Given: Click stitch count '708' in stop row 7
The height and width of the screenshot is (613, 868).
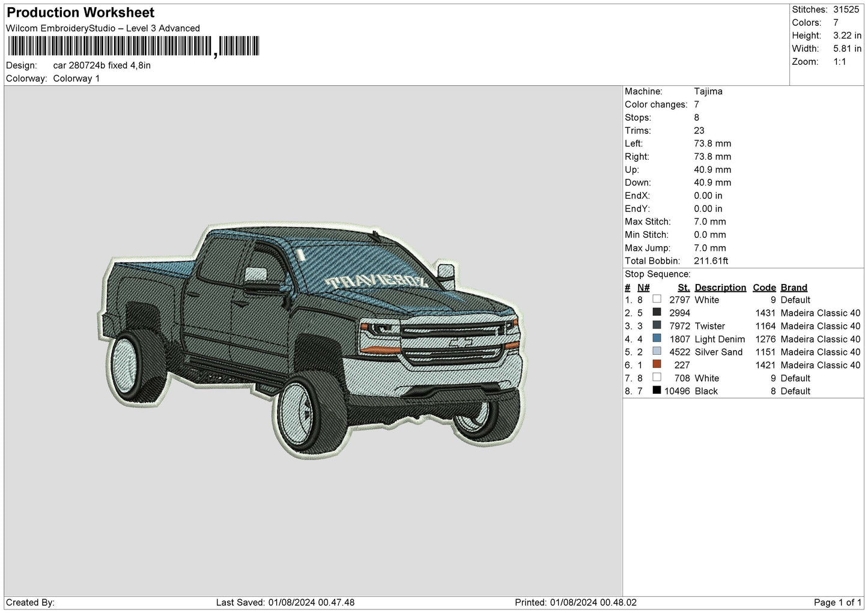Looking at the screenshot, I should [x=682, y=378].
